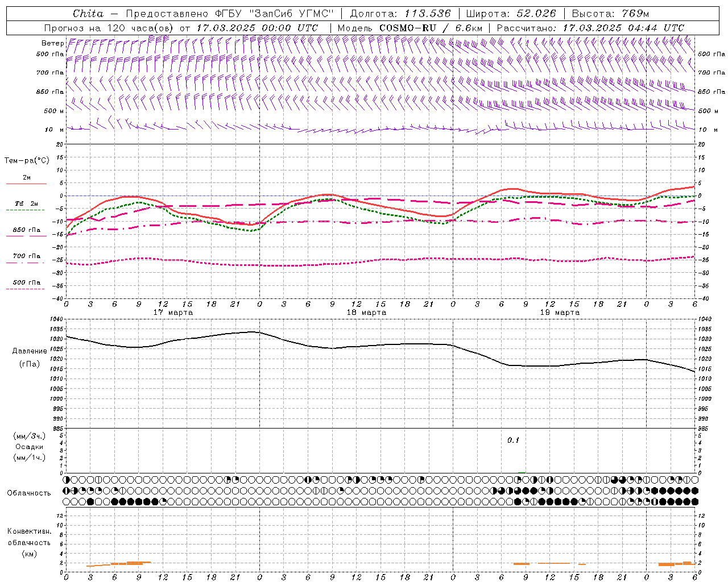Screen dimensions: 728x582
Task: Click the 2м temperature legend label
Action: pos(27,178)
